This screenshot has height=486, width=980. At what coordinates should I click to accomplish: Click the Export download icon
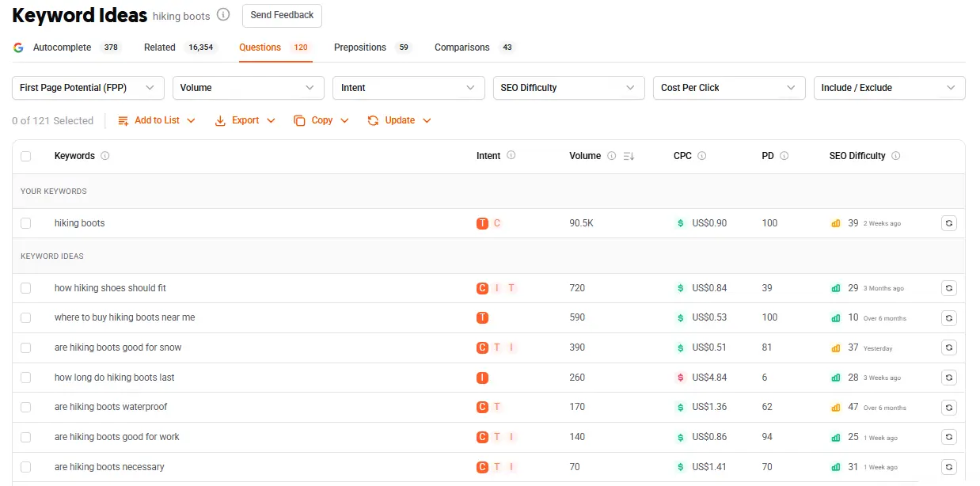point(220,120)
